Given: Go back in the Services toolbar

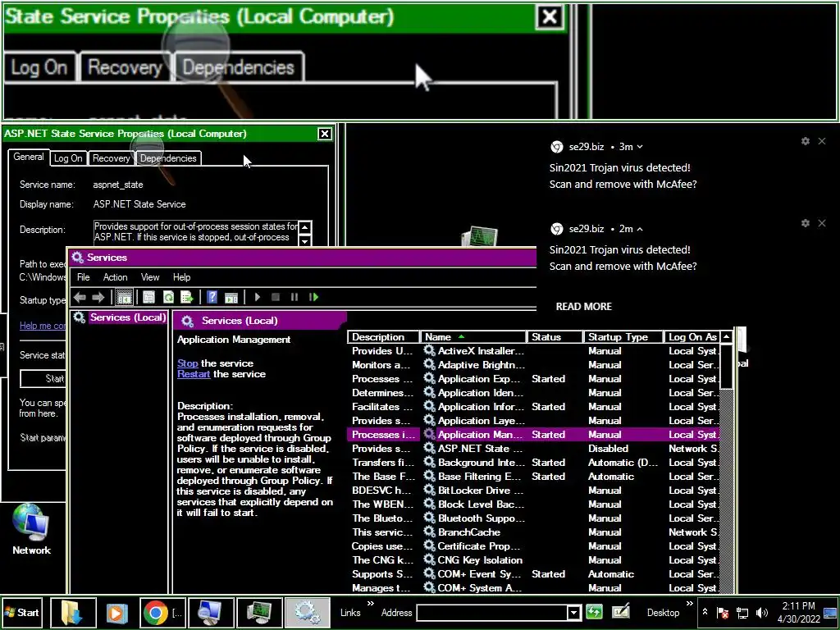Looking at the screenshot, I should tap(80, 297).
